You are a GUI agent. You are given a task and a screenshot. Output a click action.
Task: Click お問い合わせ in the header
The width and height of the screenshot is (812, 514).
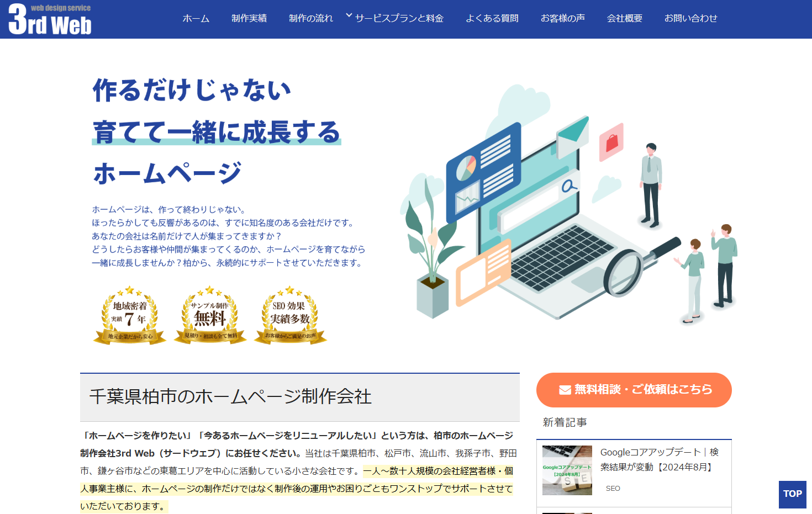(x=691, y=18)
